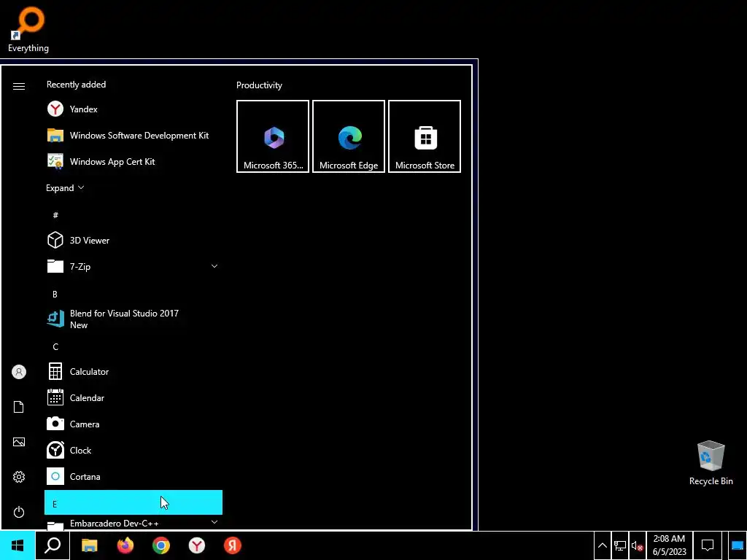Show hidden system tray icons

tap(602, 545)
